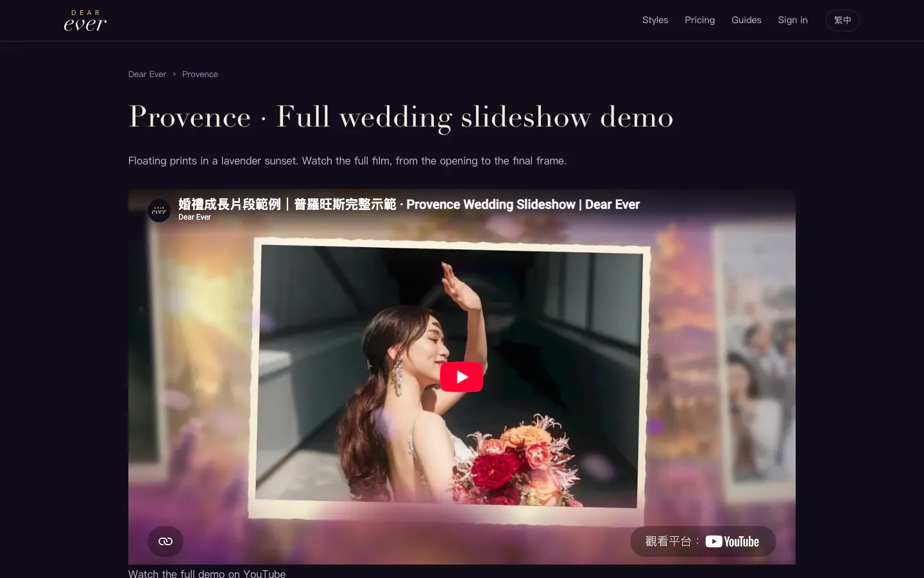The height and width of the screenshot is (578, 924).
Task: Navigate to Dear Ever breadcrumb link
Action: [147, 74]
